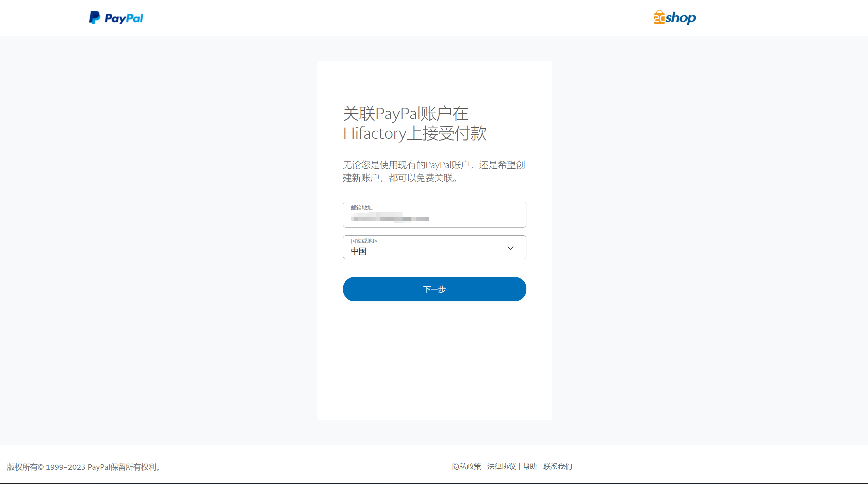Click the 2Cshop logo at top right
Image resolution: width=868 pixels, height=484 pixels.
pos(675,17)
